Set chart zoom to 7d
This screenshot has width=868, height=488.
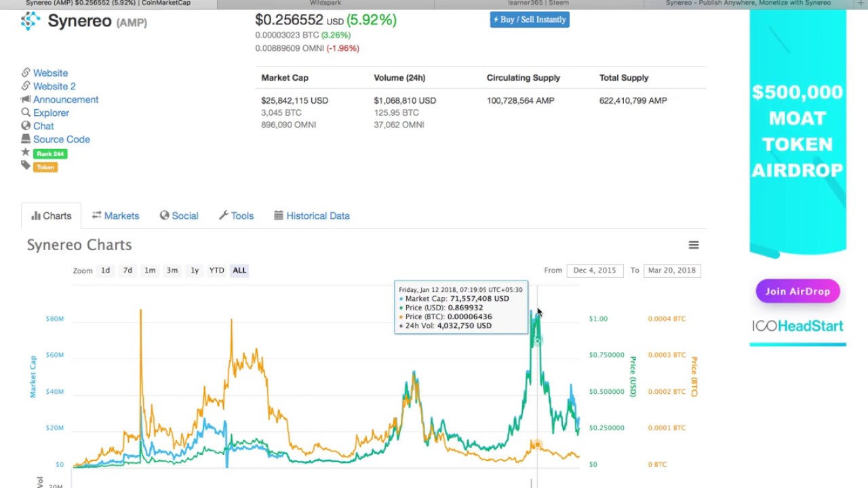127,270
